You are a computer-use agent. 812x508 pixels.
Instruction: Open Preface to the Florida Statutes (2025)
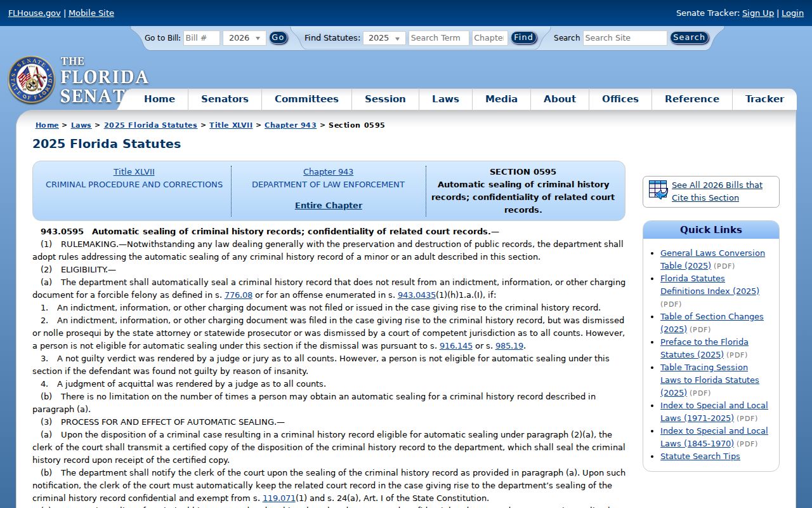[704, 348]
